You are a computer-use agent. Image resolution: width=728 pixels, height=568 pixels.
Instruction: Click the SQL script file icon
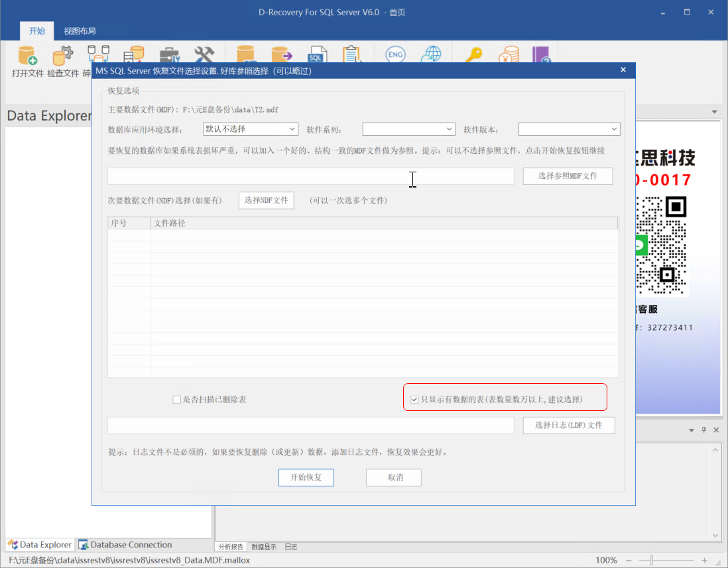coord(318,54)
